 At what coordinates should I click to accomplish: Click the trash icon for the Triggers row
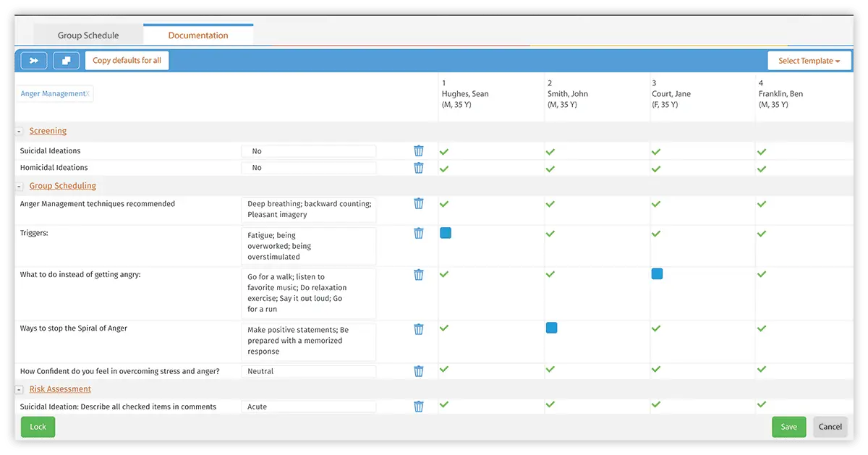tap(418, 233)
